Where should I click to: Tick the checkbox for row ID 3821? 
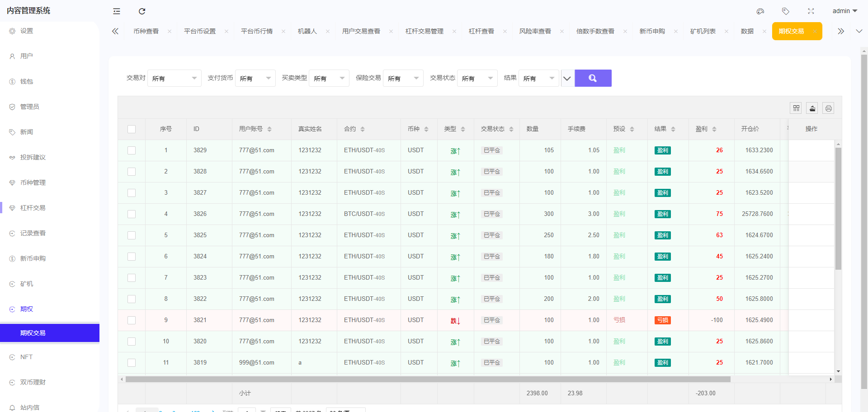click(x=132, y=320)
